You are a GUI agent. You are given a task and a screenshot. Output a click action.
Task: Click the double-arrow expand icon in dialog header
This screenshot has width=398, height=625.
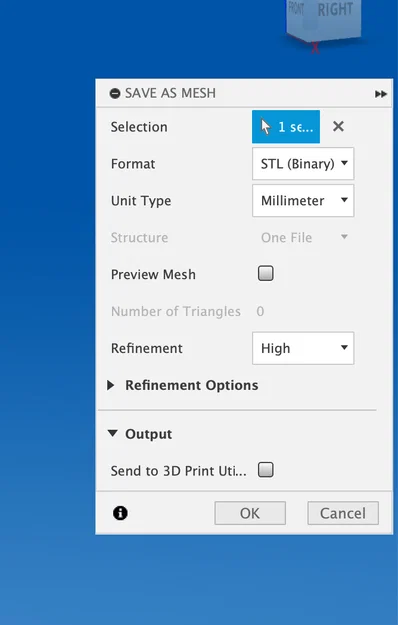click(x=381, y=94)
